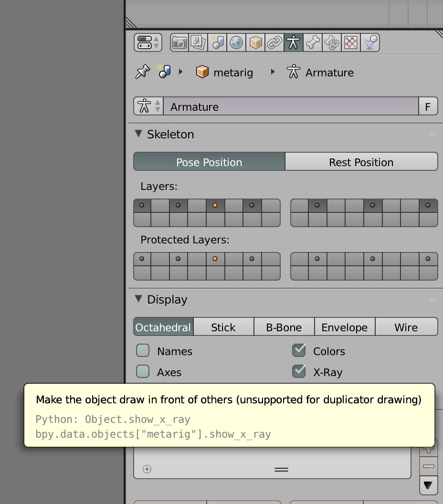Switch bone display to Stick

223,327
